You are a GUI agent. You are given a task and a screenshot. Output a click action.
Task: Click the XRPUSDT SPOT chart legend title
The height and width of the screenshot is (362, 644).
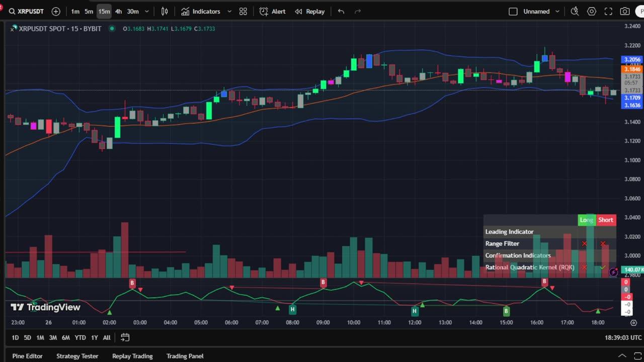click(x=60, y=29)
